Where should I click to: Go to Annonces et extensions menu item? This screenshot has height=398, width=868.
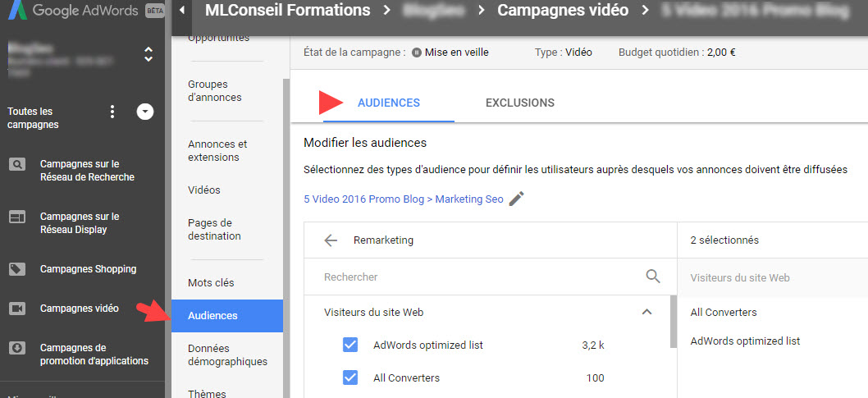tap(217, 150)
